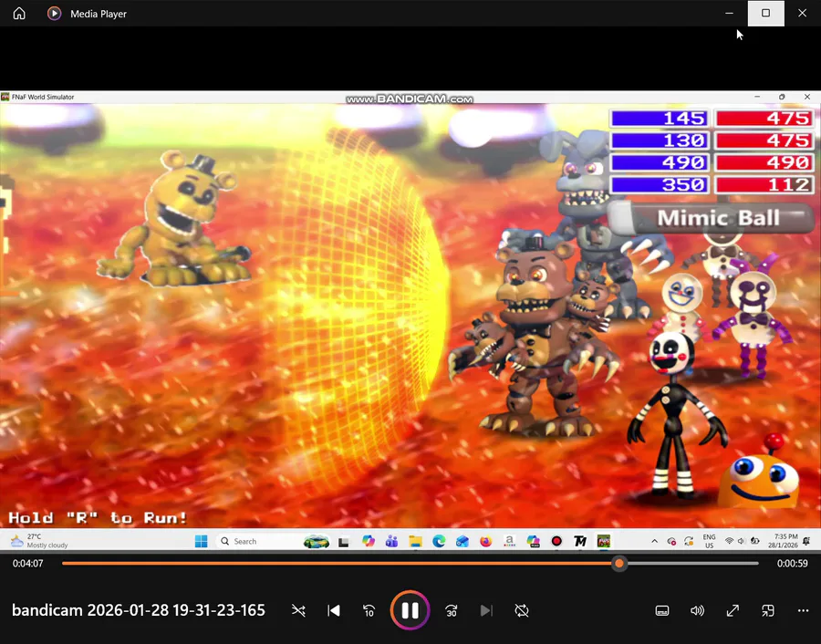Open the volume control
Image resolution: width=821 pixels, height=644 pixels.
pos(698,610)
